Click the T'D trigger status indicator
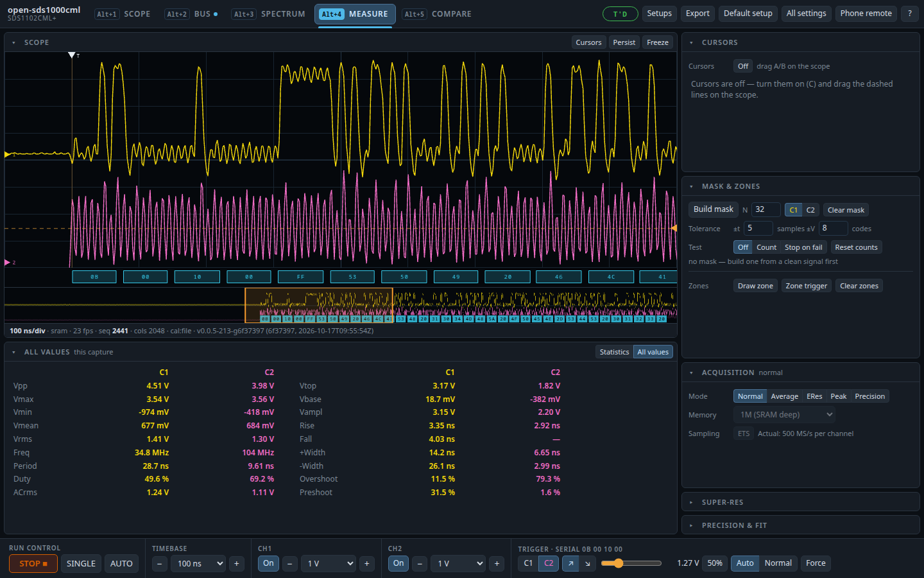The width and height of the screenshot is (924, 578). pyautogui.click(x=620, y=13)
